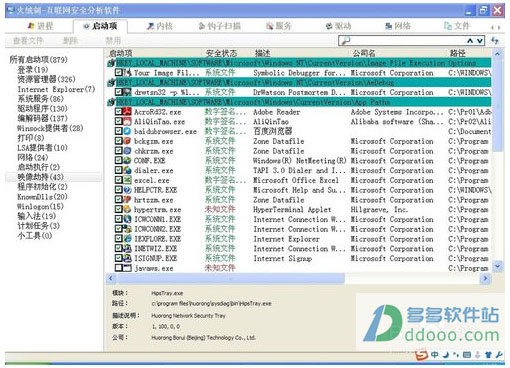The width and height of the screenshot is (510, 368).
Task: Toggle the IEXPLORE.EXE checkbox
Action: pyautogui.click(x=118, y=238)
